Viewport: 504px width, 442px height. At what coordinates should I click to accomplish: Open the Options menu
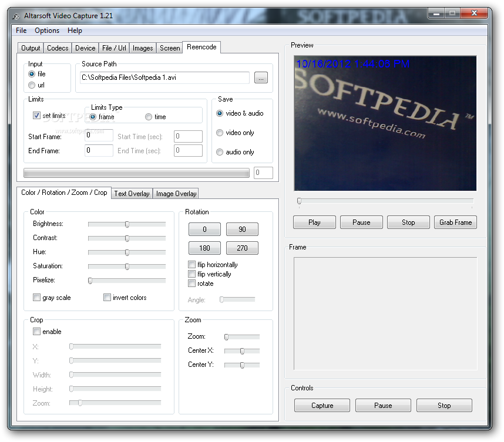click(x=47, y=31)
